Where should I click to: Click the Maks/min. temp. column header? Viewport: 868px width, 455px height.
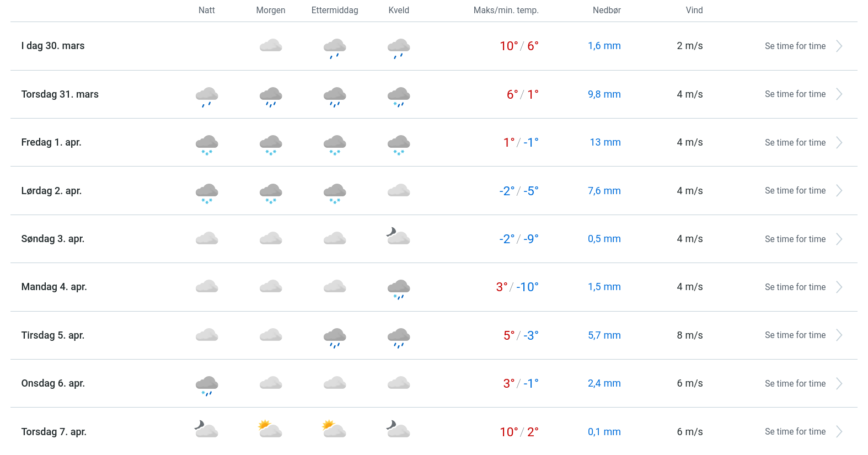pyautogui.click(x=506, y=10)
